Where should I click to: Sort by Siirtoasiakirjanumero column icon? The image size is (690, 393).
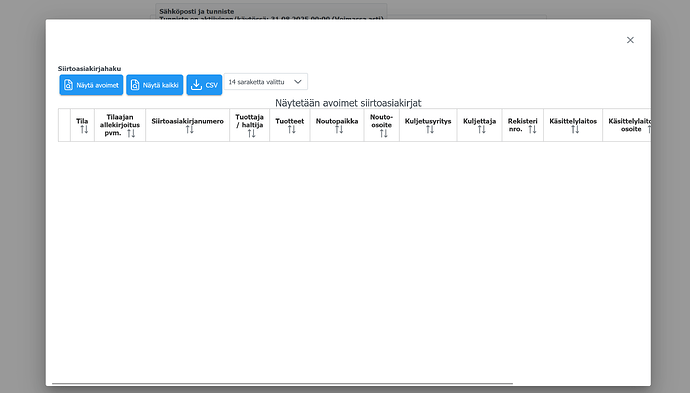[189, 129]
